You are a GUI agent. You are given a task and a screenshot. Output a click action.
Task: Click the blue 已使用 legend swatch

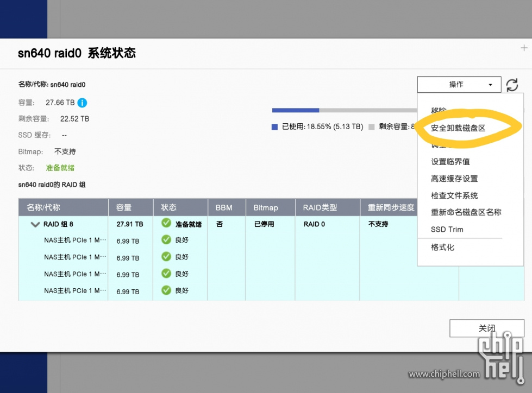click(x=275, y=127)
